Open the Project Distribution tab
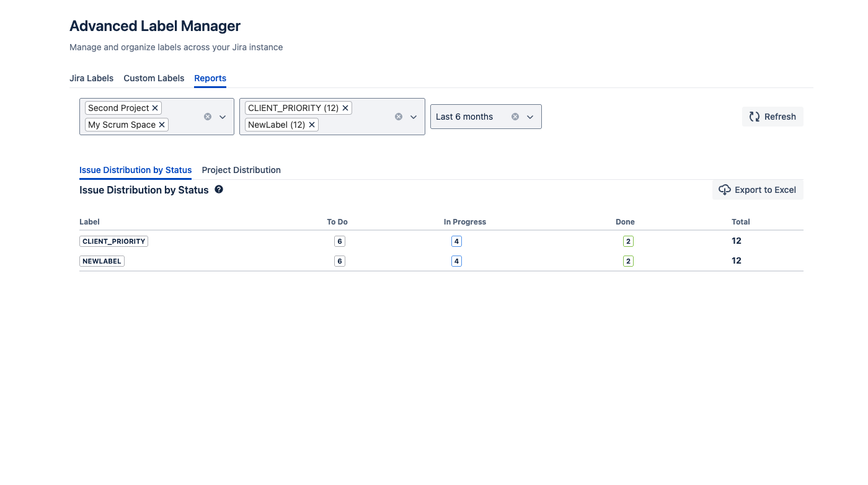Image resolution: width=868 pixels, height=485 pixels. (x=241, y=170)
